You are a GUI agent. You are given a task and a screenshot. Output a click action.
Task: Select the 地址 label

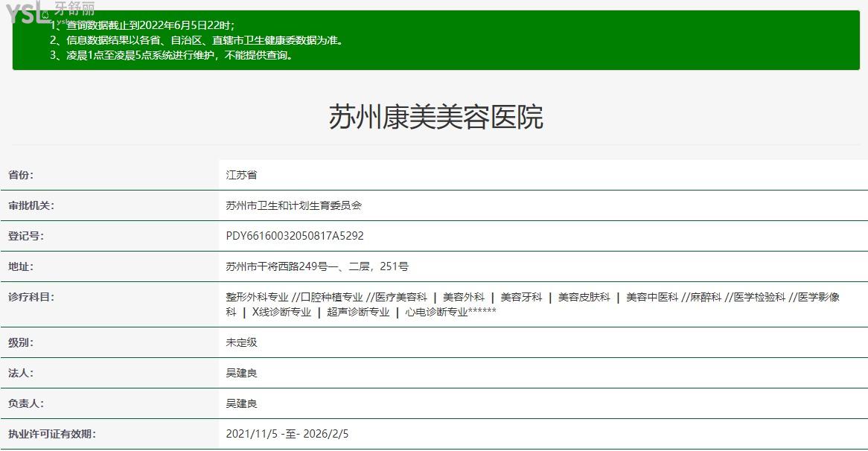[21, 266]
